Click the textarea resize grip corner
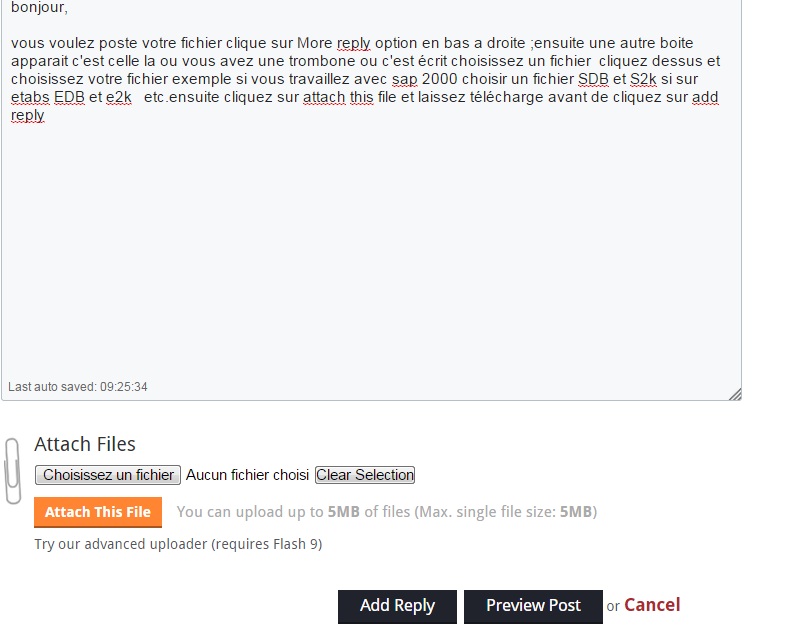786x633 pixels. coord(735,394)
